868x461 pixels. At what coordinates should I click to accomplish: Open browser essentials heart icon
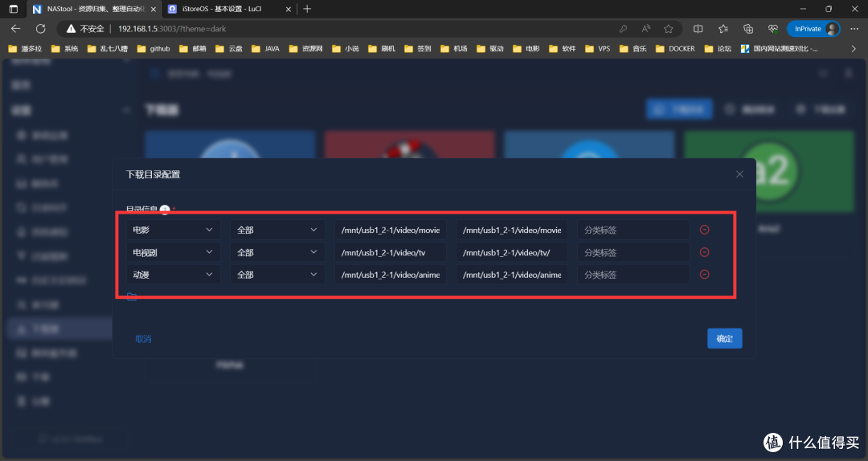pyautogui.click(x=773, y=29)
